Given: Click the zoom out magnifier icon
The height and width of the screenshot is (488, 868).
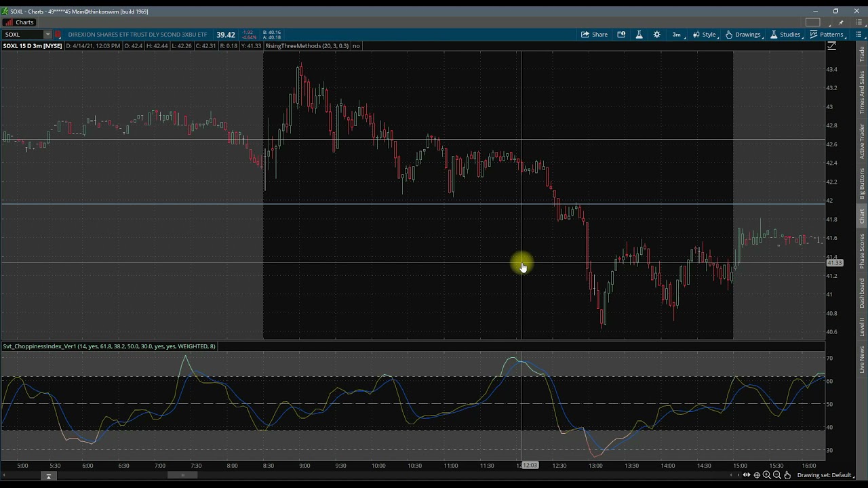Looking at the screenshot, I should pyautogui.click(x=777, y=475).
